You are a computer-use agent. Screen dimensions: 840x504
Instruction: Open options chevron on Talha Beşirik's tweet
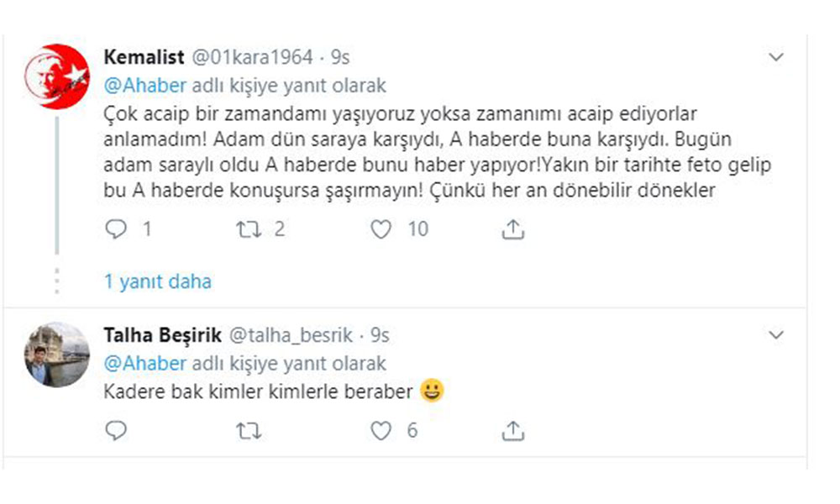point(777,335)
